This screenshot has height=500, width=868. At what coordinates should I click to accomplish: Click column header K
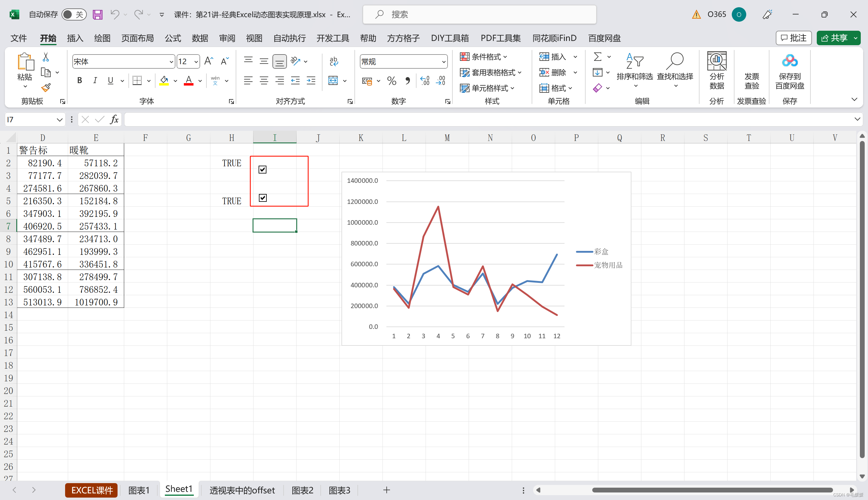(x=361, y=138)
